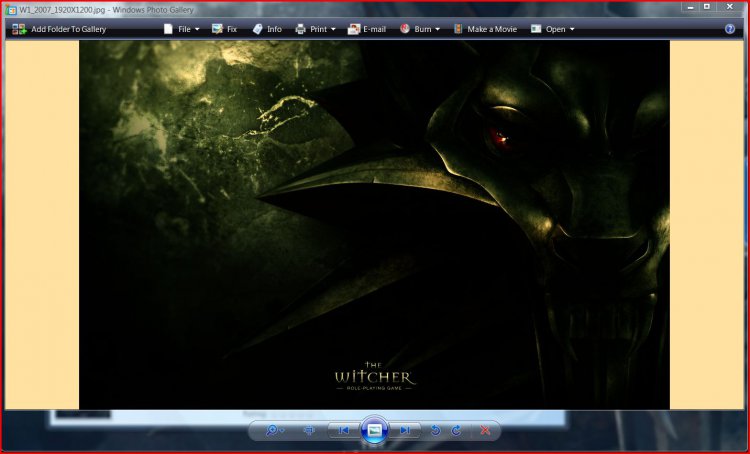Screen dimensions: 750x454
Task: Start the slide show
Action: tap(375, 430)
